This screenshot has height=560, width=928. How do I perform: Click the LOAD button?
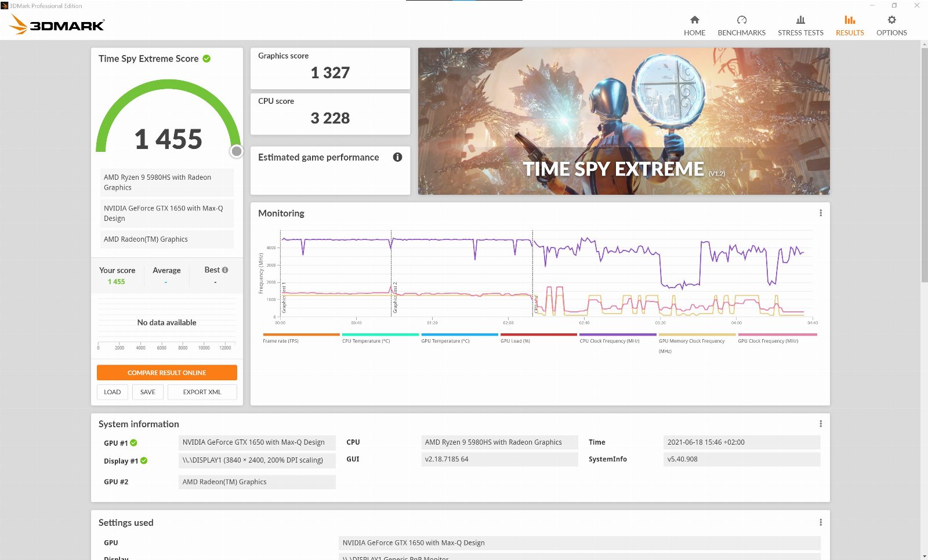click(112, 392)
